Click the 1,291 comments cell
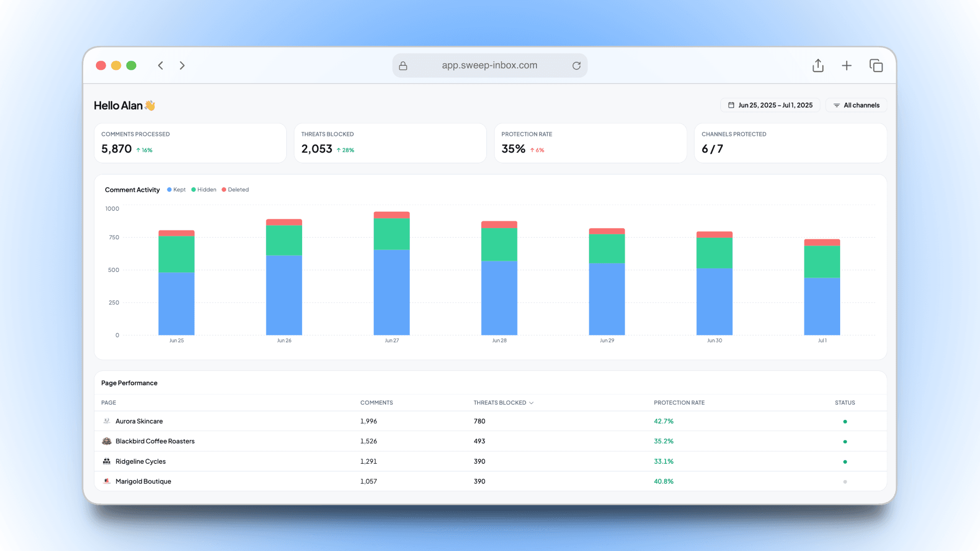The image size is (980, 551). point(369,461)
